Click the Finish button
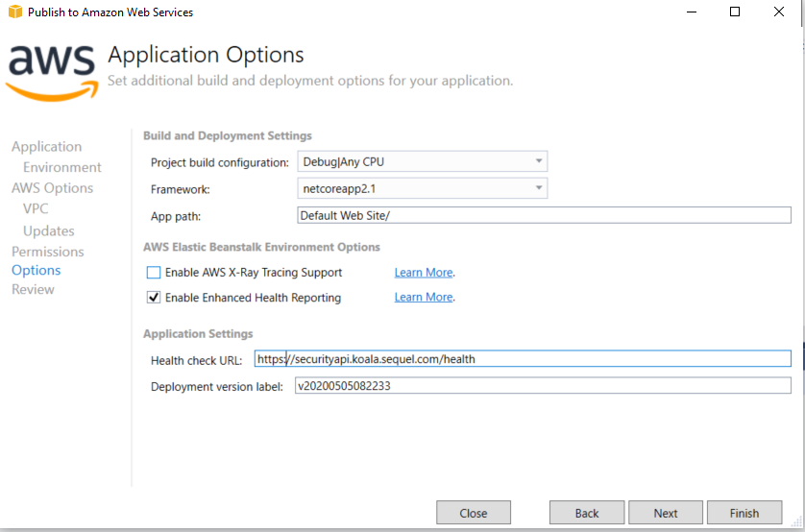 tap(744, 513)
